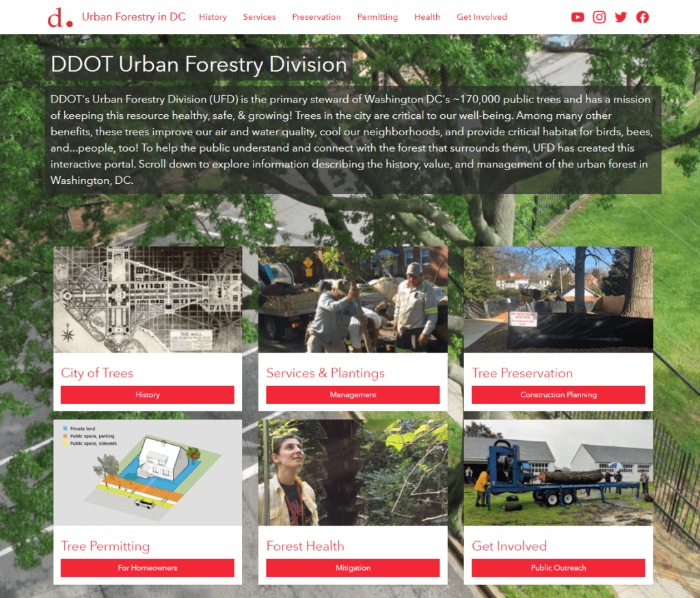Open the portable sawmill photo thumbnail
The height and width of the screenshot is (598, 700).
[558, 473]
